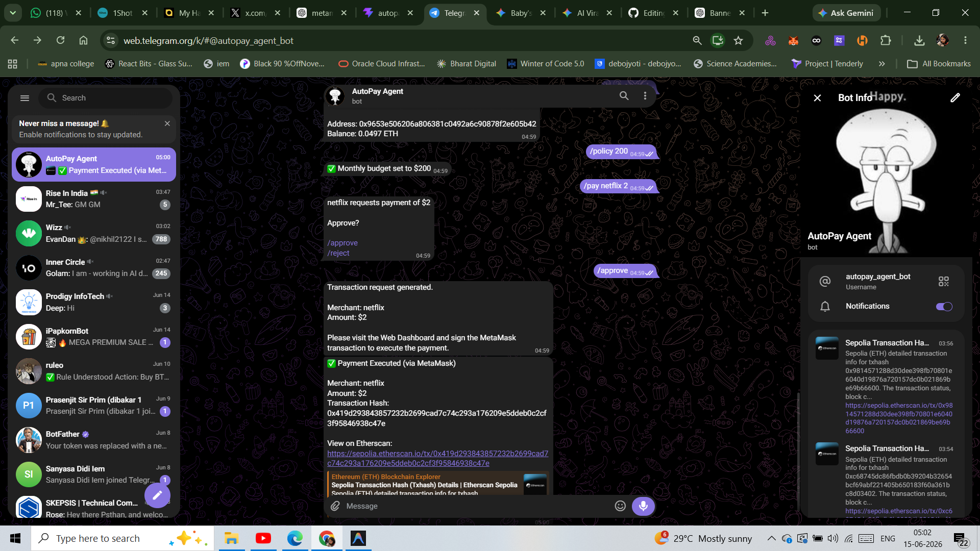The width and height of the screenshot is (980, 551).
Task: Start a new message with the pencil button
Action: (157, 495)
